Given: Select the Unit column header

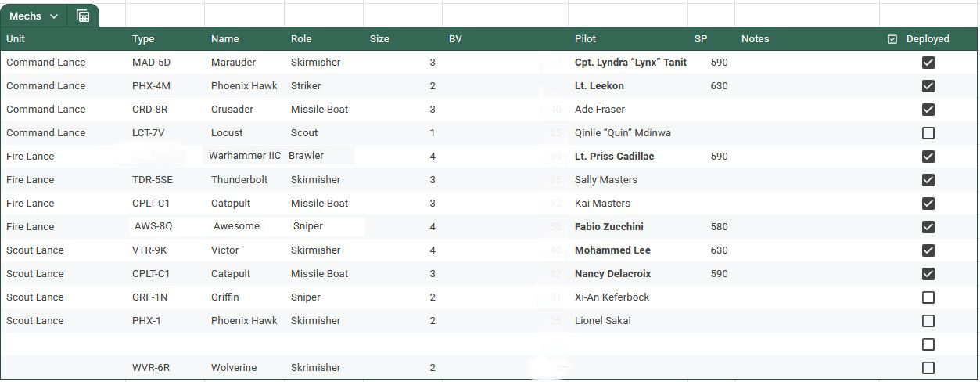Looking at the screenshot, I should [x=16, y=39].
